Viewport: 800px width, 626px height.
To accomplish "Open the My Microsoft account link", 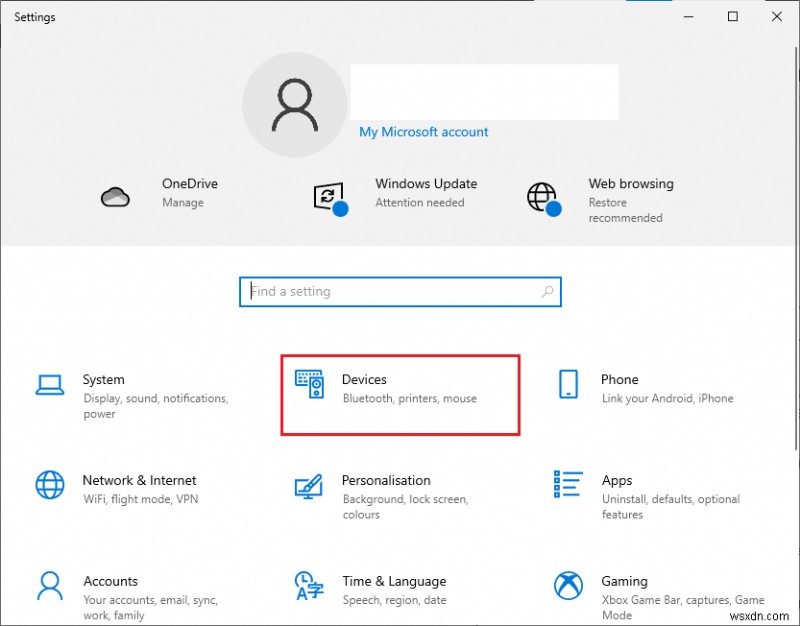I will tap(424, 132).
